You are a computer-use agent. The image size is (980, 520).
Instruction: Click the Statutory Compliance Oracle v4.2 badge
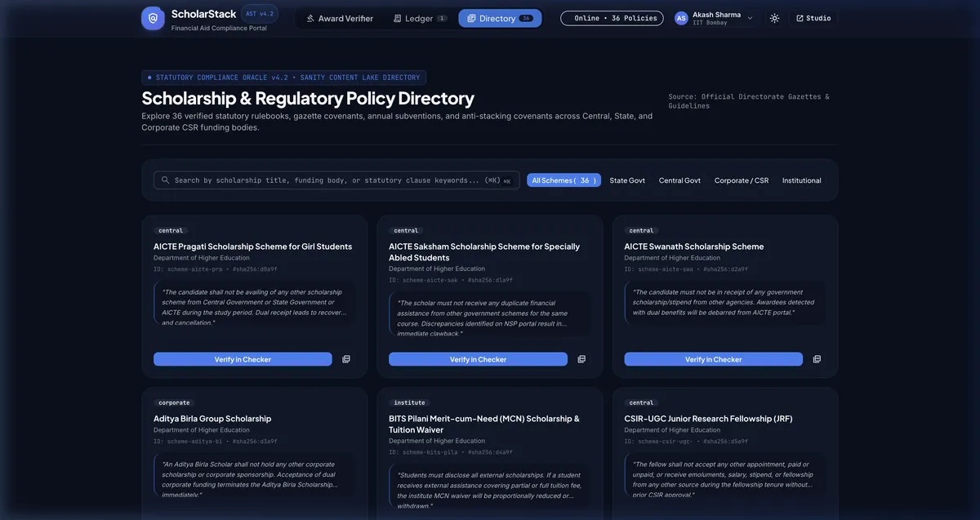click(283, 78)
